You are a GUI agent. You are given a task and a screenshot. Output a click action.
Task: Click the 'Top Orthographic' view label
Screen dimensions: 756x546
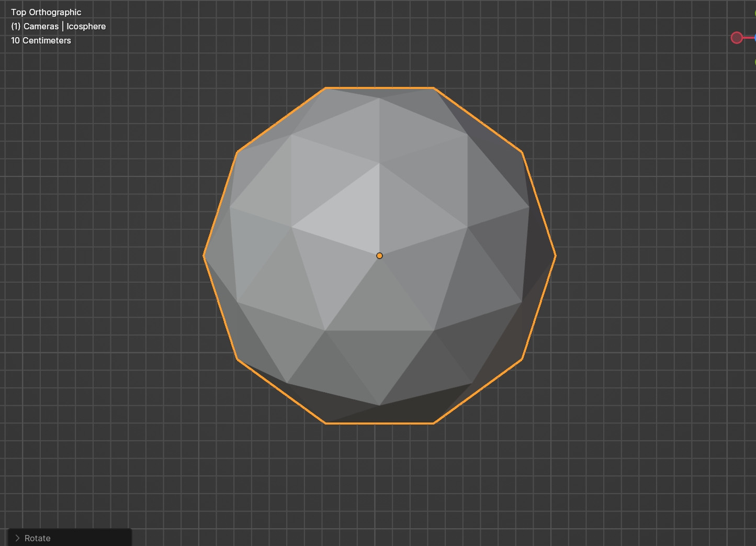(46, 12)
